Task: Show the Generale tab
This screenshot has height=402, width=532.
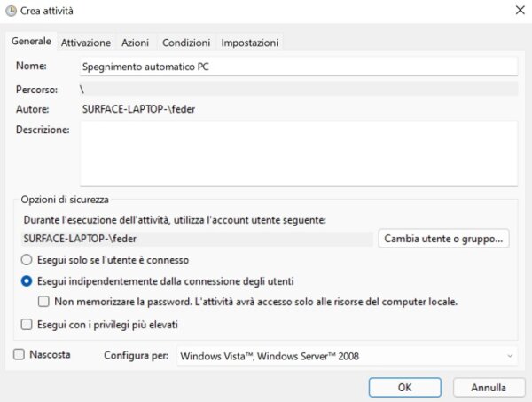Action: pyautogui.click(x=31, y=41)
